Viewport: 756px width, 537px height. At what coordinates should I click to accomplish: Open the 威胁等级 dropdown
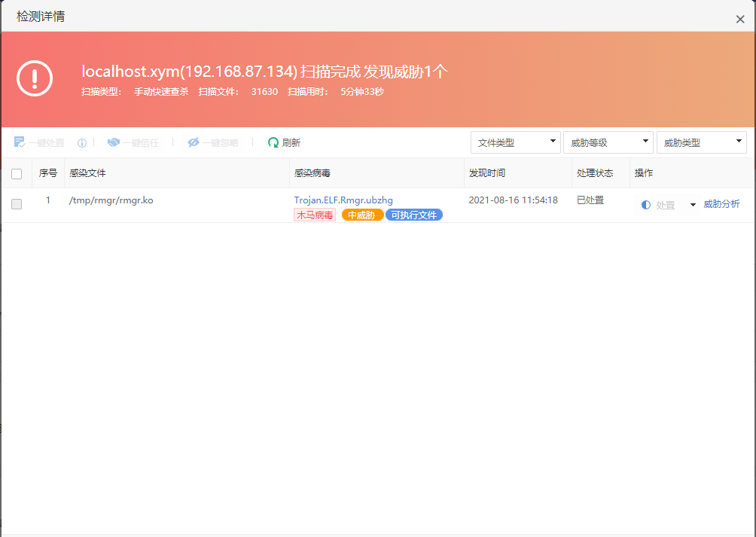[x=608, y=142]
